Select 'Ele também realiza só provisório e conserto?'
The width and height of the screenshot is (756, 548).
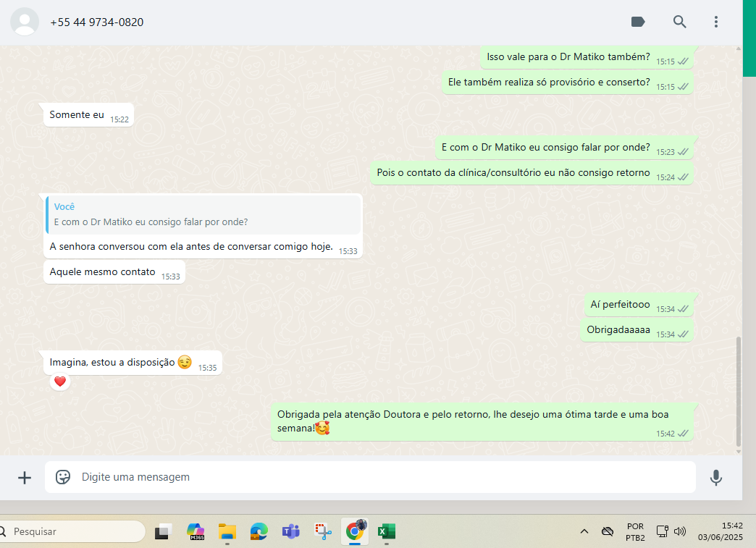point(568,83)
